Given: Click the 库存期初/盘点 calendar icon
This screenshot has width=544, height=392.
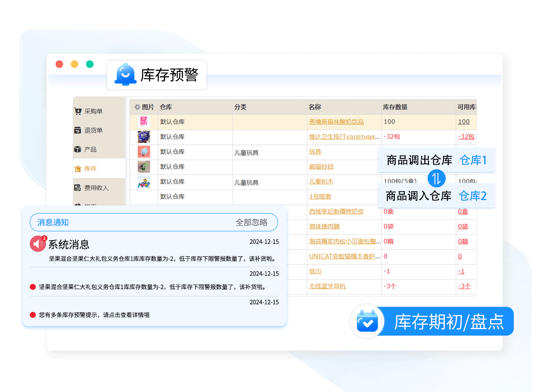Looking at the screenshot, I should tap(367, 321).
